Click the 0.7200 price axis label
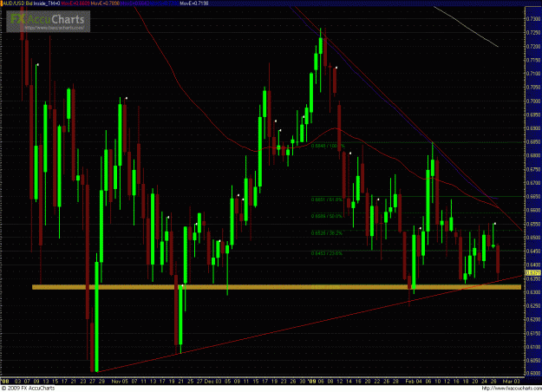The image size is (542, 392). pos(533,46)
